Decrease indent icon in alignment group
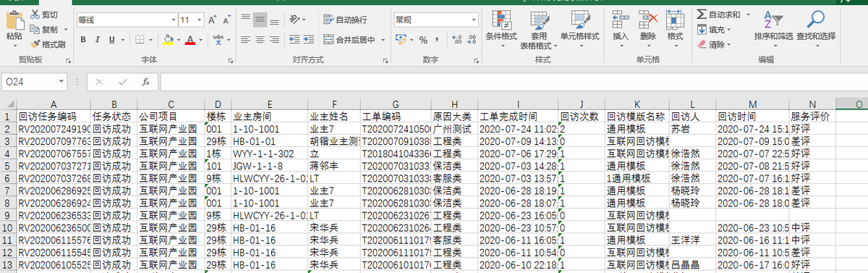Screen dimensions: 868x273 click(295, 39)
